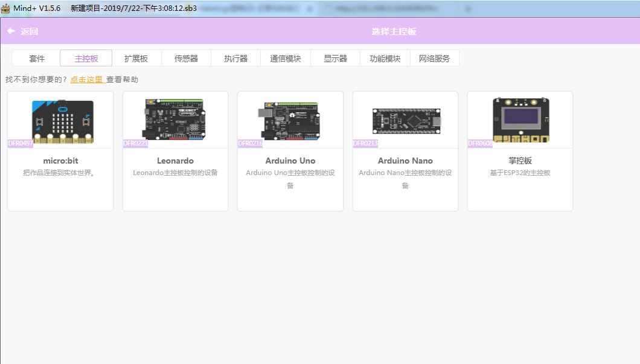The width and height of the screenshot is (640, 364).
Task: Open the 通信模块 communication module tab
Action: pos(286,59)
